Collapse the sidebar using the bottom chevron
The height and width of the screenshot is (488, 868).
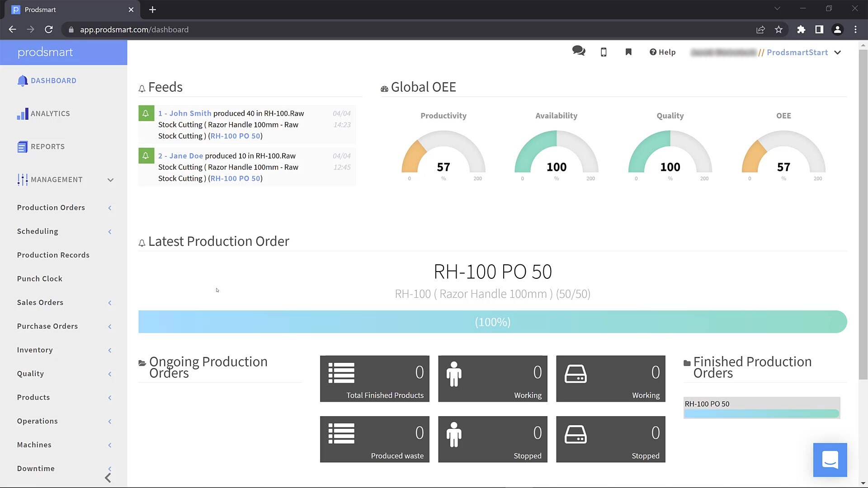[108, 477]
